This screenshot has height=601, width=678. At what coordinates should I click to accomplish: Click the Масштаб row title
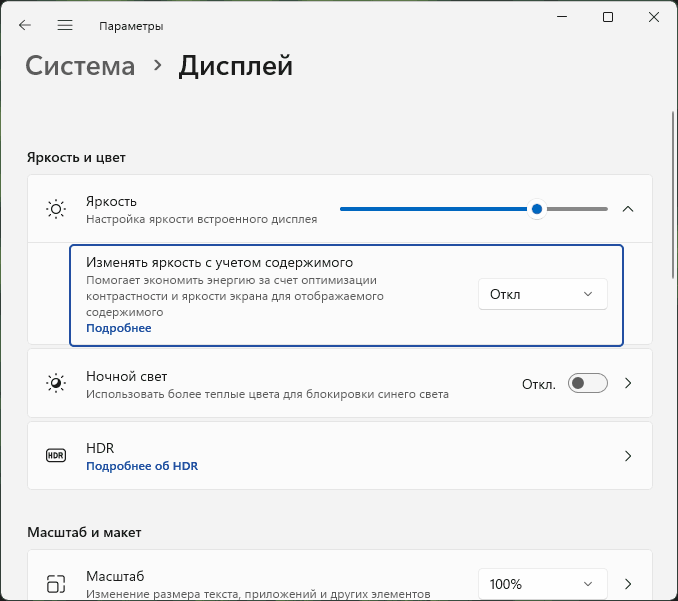[115, 576]
